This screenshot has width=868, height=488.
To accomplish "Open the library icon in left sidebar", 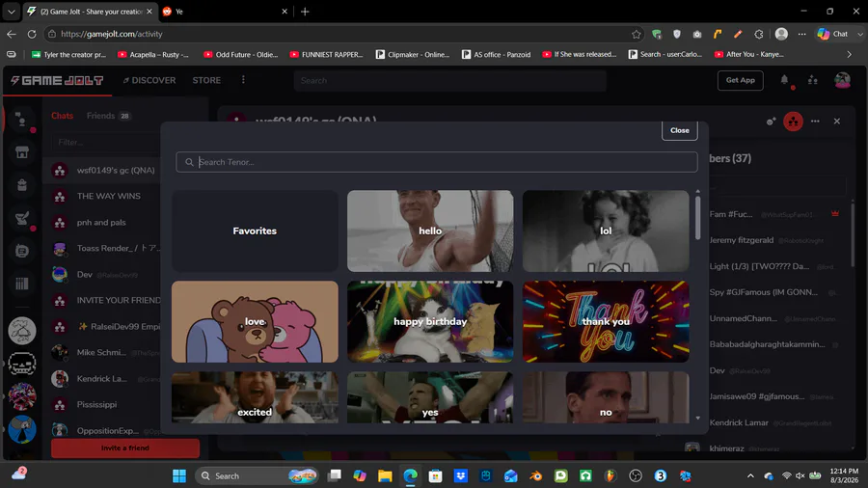I will [x=21, y=284].
